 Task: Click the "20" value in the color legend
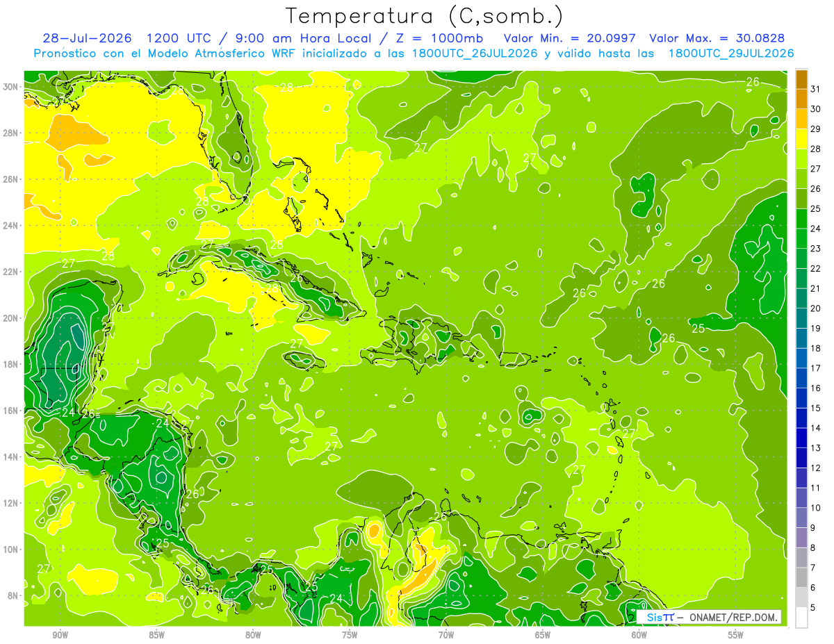[815, 308]
